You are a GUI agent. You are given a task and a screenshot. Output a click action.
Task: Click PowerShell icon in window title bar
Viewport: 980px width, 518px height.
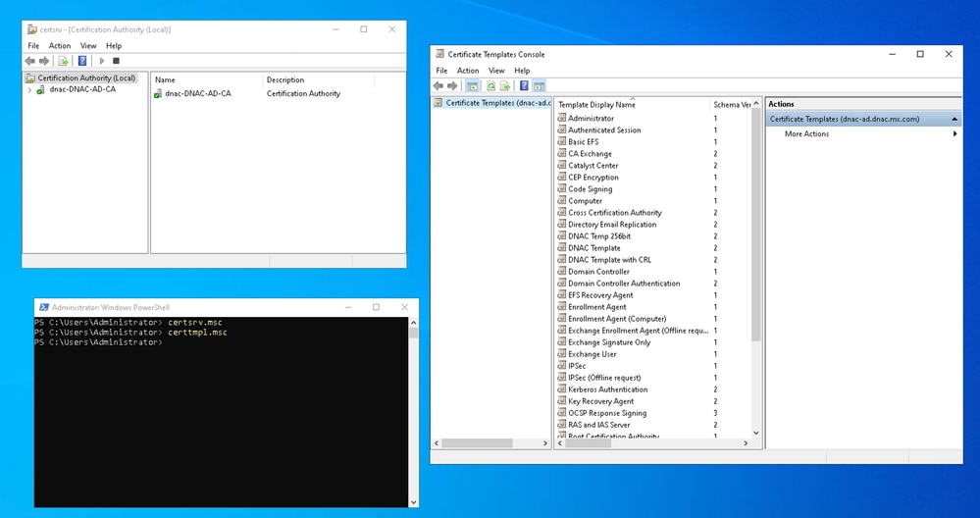pos(44,307)
